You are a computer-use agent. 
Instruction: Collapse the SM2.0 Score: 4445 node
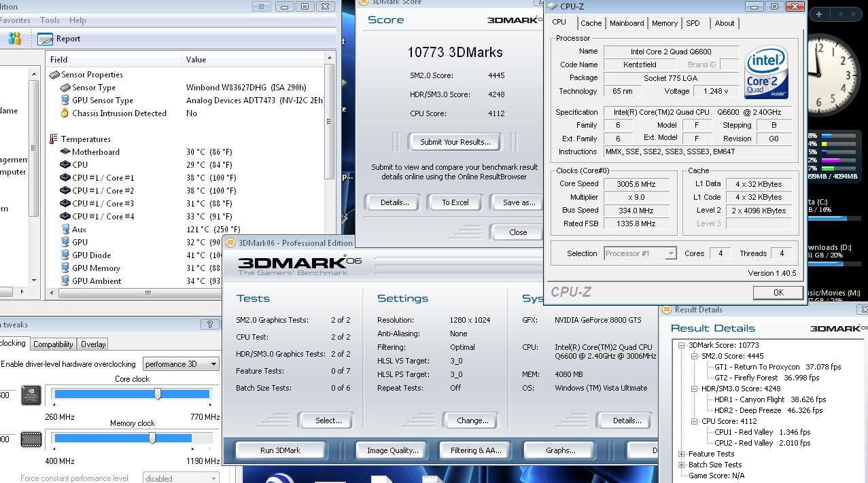click(x=695, y=356)
